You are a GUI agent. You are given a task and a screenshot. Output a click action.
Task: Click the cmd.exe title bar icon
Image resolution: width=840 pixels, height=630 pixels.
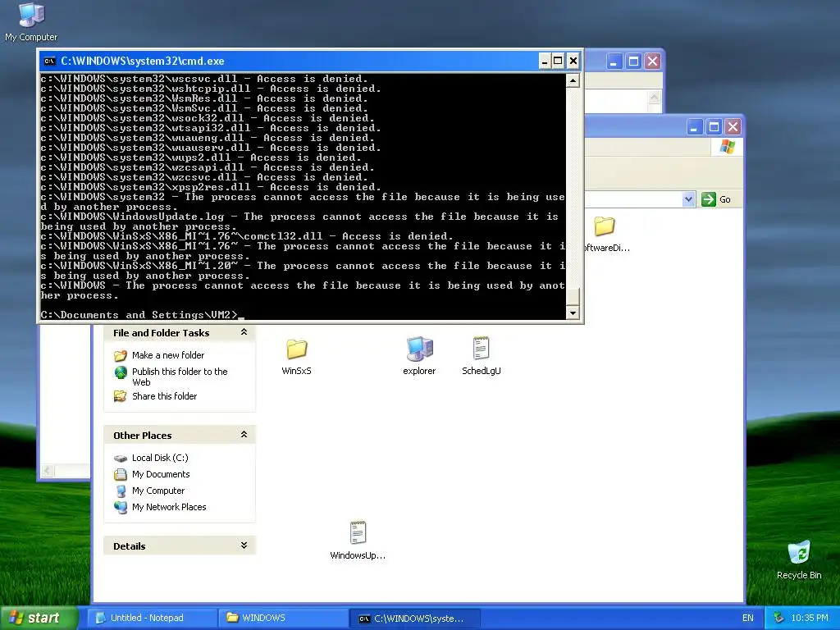coord(50,61)
